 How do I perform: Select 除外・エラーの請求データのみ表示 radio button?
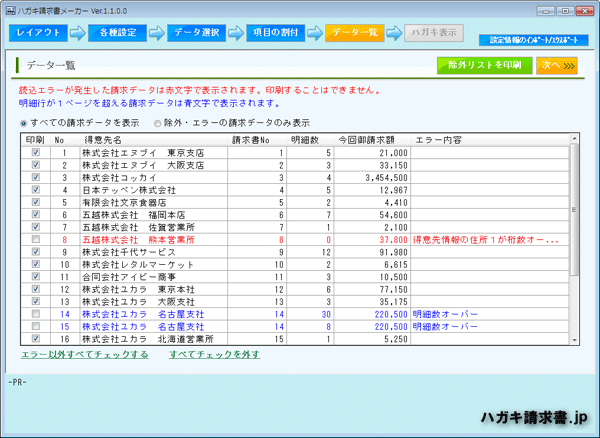157,124
